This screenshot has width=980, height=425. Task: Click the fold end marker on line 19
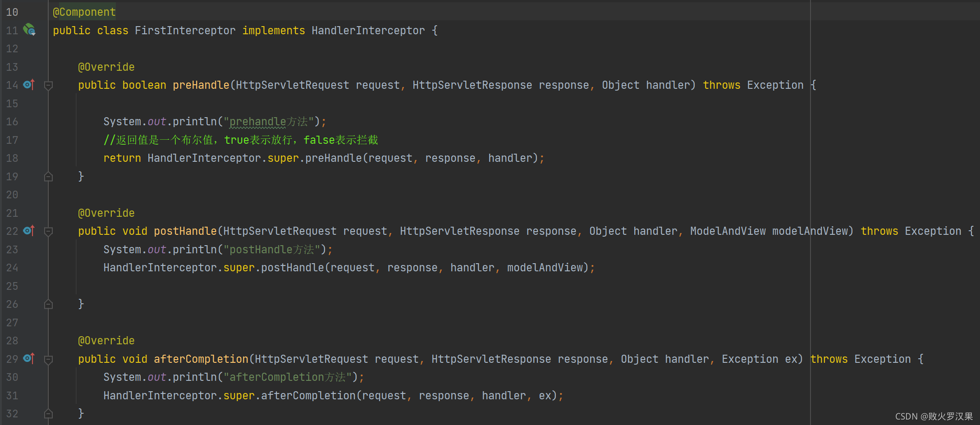pyautogui.click(x=49, y=177)
